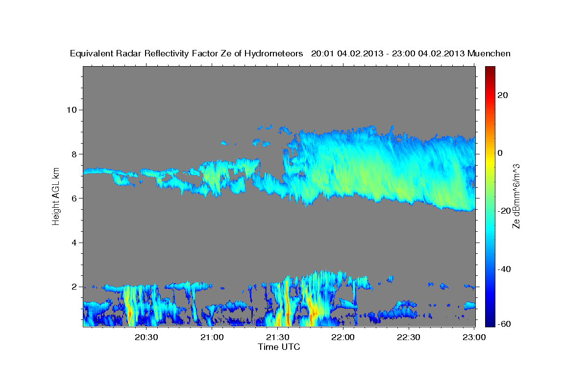Click the colorbar value '-20'
The width and height of the screenshot is (588, 392).
coord(505,211)
